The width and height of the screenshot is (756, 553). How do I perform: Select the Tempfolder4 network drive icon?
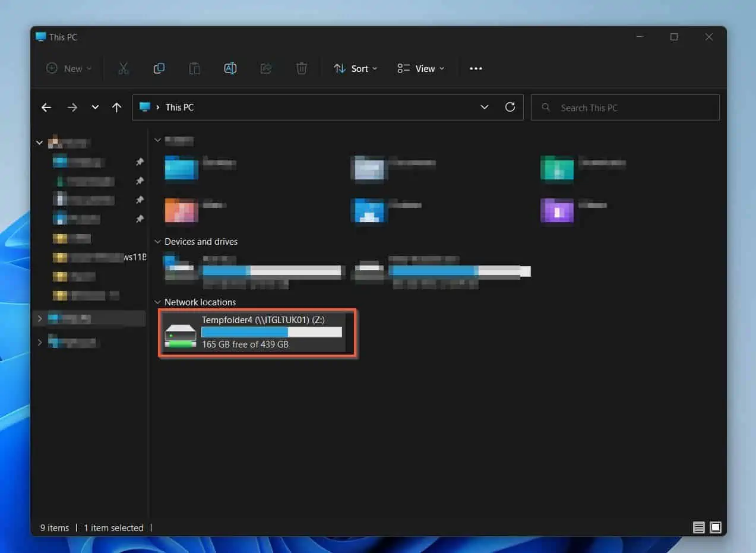pyautogui.click(x=180, y=336)
